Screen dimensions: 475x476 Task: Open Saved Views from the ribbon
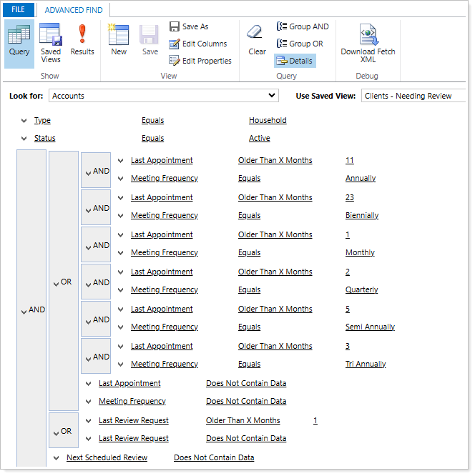(51, 43)
